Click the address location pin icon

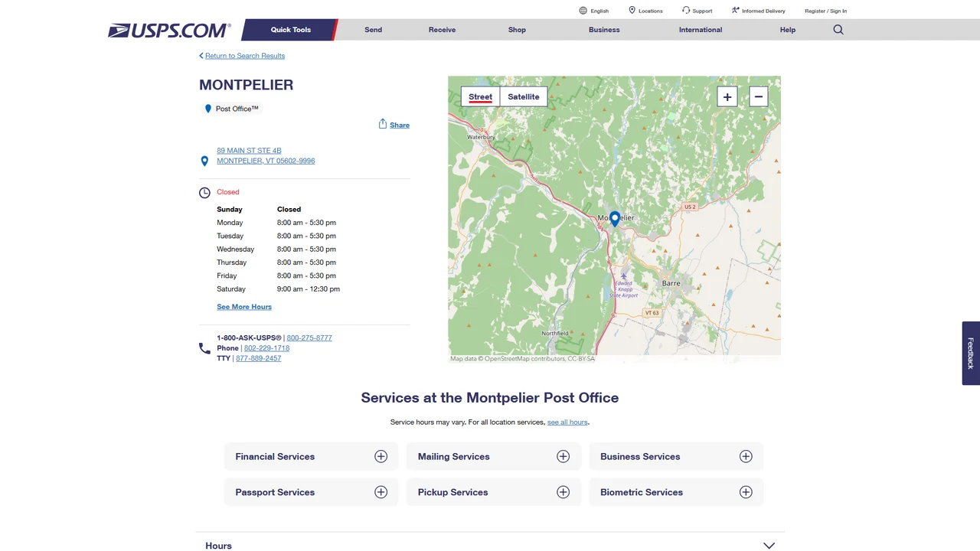(204, 161)
